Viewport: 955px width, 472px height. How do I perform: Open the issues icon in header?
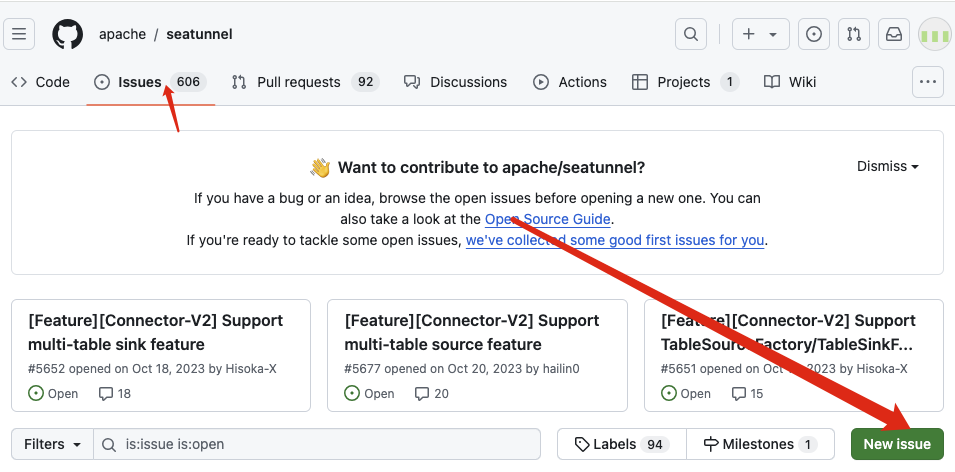(x=814, y=34)
